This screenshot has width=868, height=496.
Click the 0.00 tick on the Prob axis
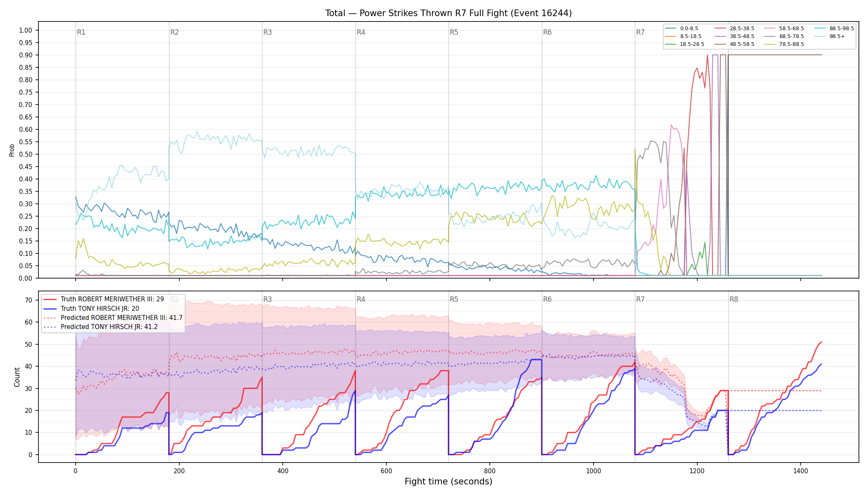click(x=26, y=278)
